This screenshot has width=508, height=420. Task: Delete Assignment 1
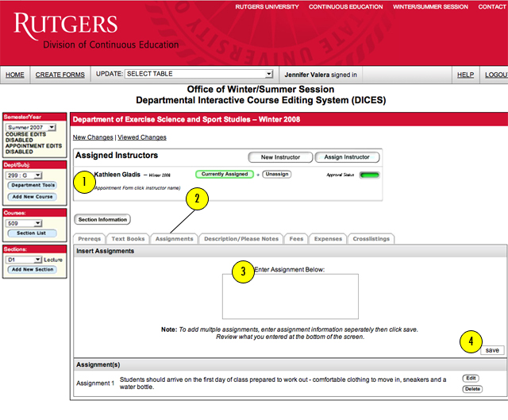click(472, 389)
